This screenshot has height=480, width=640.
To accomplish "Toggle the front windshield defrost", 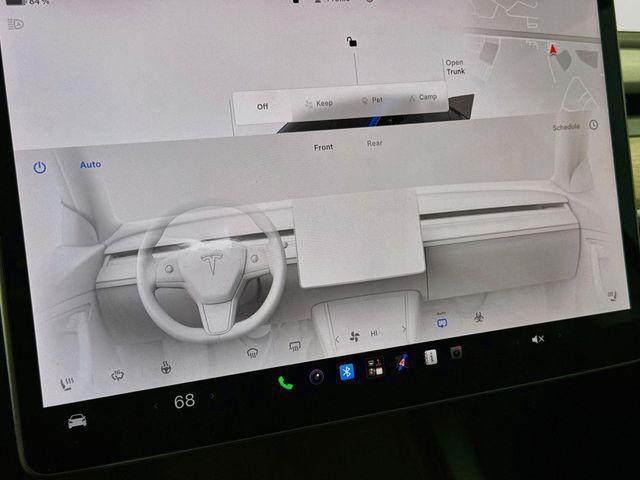I will pyautogui.click(x=252, y=353).
